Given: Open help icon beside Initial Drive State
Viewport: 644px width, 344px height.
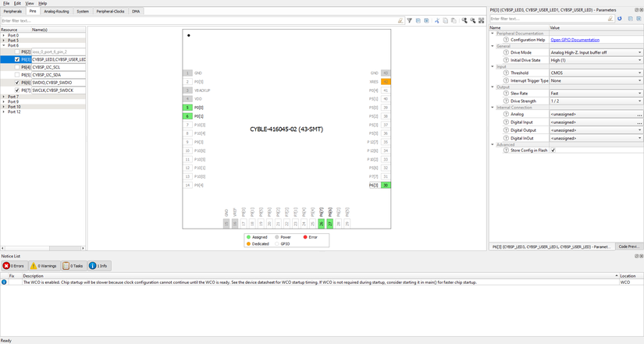Looking at the screenshot, I should click(x=506, y=60).
